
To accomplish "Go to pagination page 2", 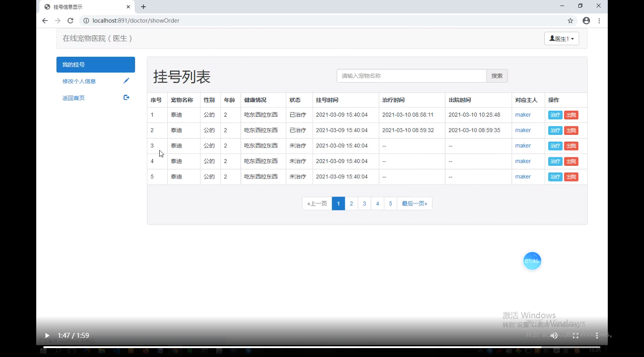I will pos(352,204).
